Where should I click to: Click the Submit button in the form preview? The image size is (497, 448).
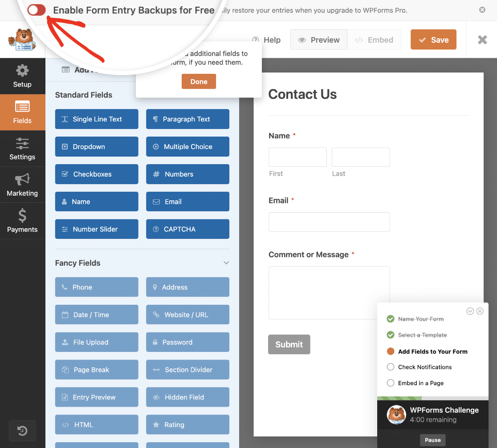tap(289, 344)
